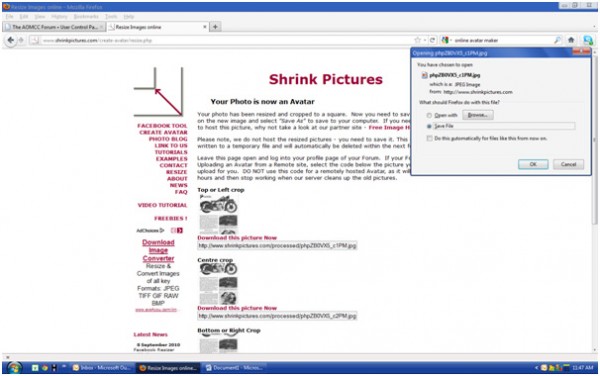Tick 'Do this automatically' checkbox

click(429, 138)
